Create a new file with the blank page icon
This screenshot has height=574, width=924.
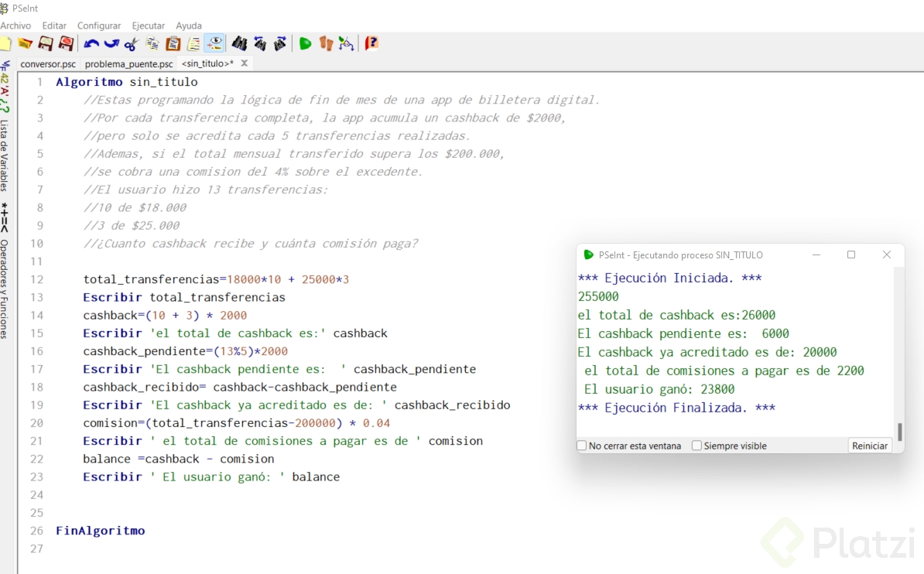pyautogui.click(x=5, y=43)
